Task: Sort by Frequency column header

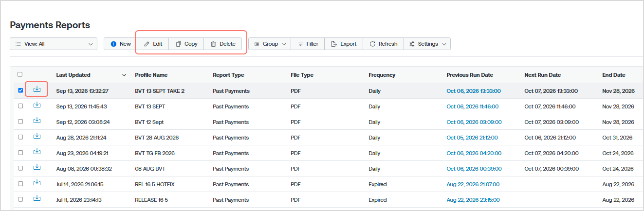Action: pyautogui.click(x=382, y=75)
